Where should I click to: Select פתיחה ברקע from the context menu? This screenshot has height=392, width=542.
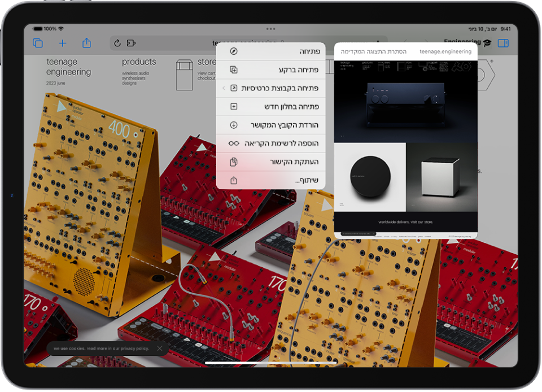(270, 70)
